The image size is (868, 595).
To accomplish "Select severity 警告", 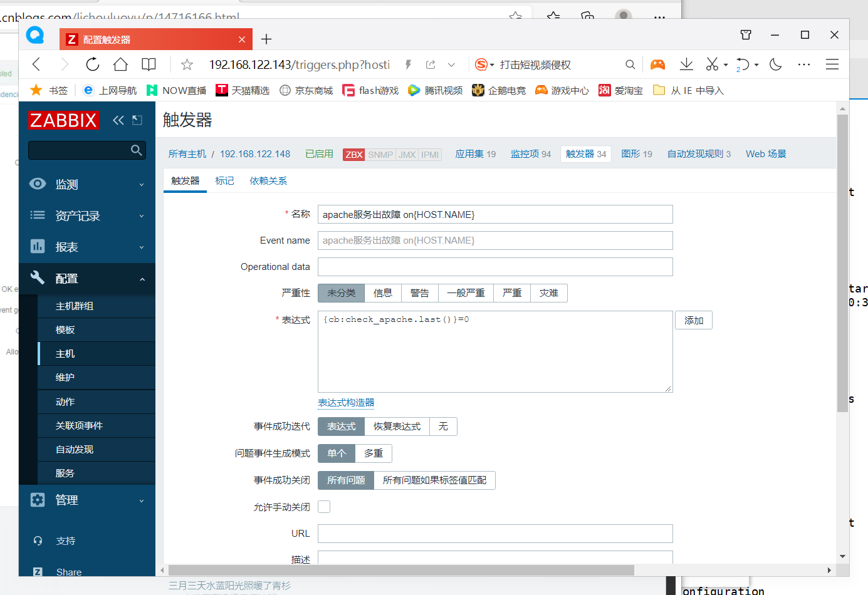I will coord(420,293).
